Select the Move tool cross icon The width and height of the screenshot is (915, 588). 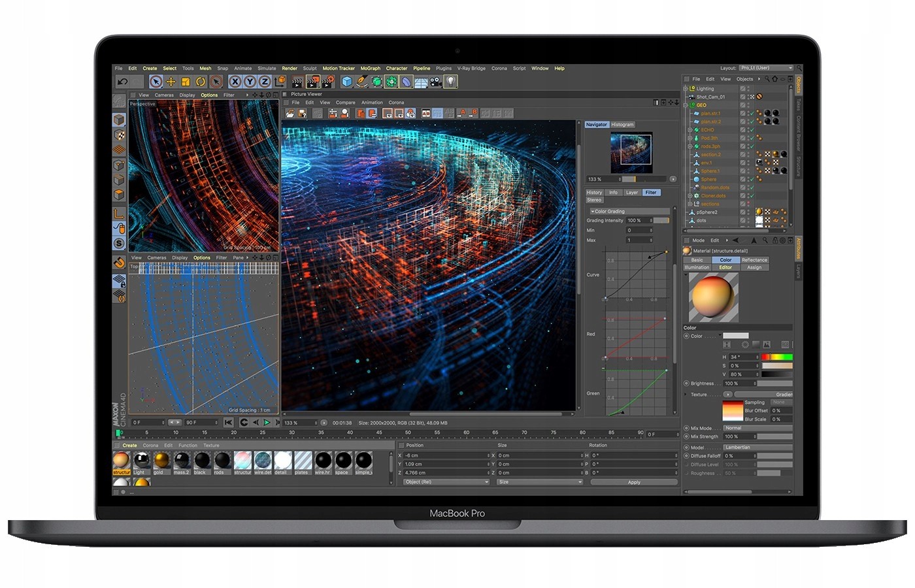(171, 82)
